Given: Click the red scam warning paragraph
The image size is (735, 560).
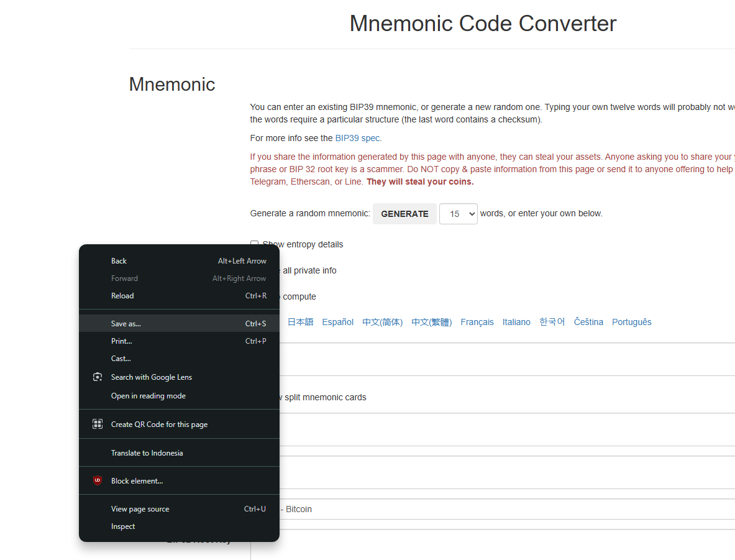Looking at the screenshot, I should pyautogui.click(x=492, y=169).
